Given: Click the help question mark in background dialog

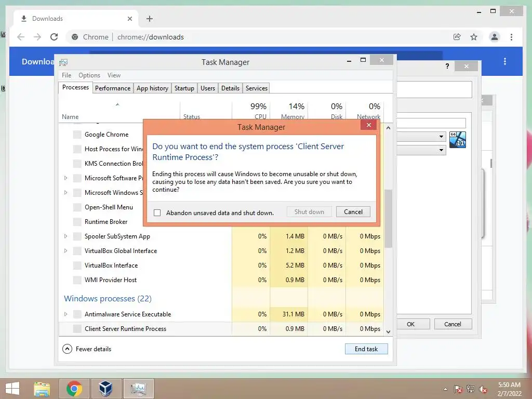Looking at the screenshot, I should pos(447,66).
